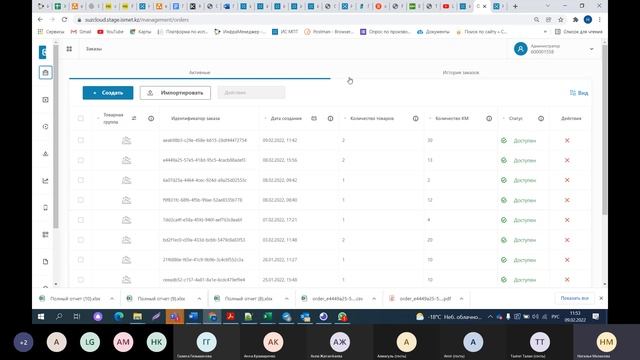Show hidden system tray icons
The width and height of the screenshot is (640, 360).
(x=490, y=317)
